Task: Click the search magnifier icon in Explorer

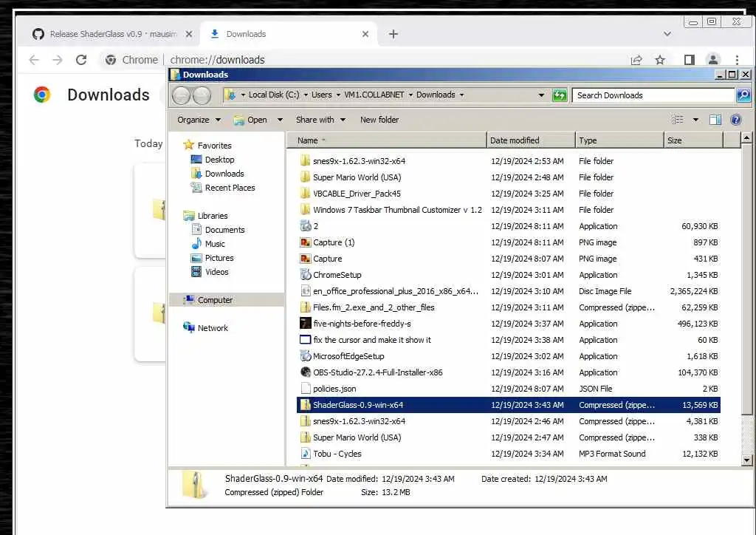Action: 743,95
